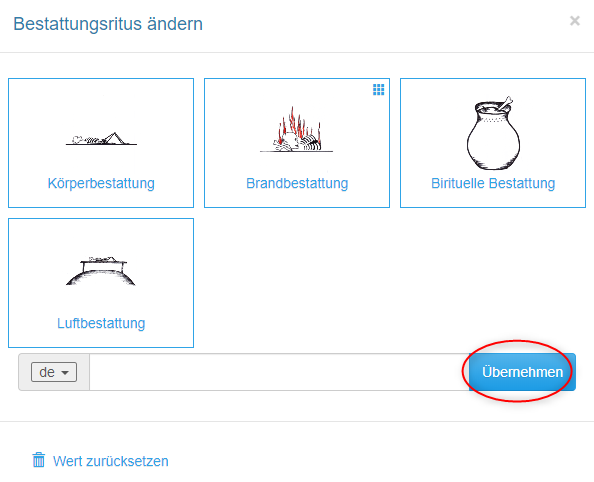This screenshot has height=482, width=594.
Task: Open the de language dropdown
Action: (54, 372)
